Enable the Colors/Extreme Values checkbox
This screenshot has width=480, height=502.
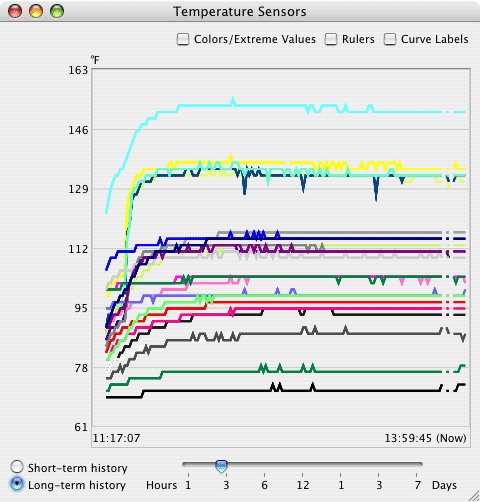pos(183,39)
